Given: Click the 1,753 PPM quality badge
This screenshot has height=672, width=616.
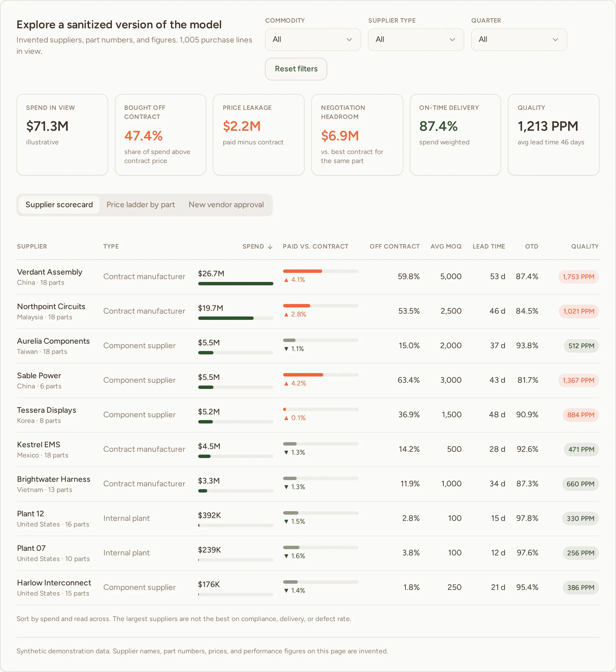Looking at the screenshot, I should coord(578,277).
